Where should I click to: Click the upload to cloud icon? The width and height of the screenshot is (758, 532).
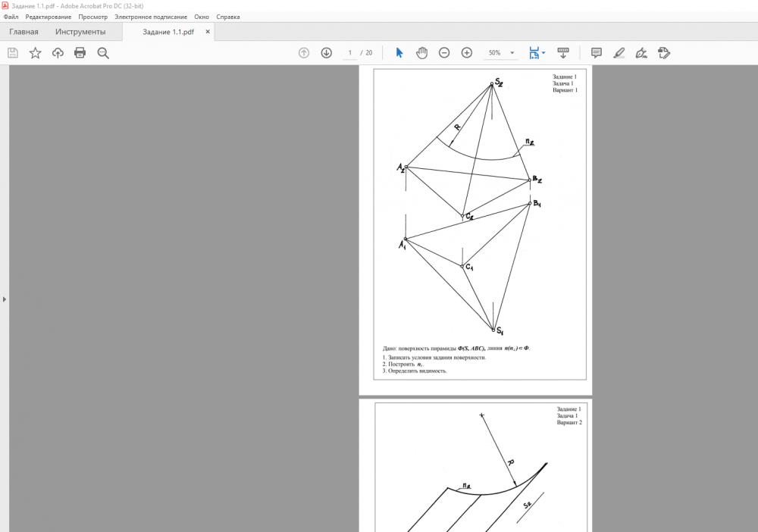(x=58, y=53)
